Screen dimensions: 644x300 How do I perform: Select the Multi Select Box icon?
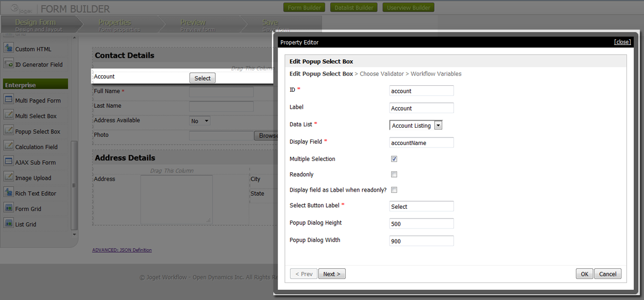[9, 115]
